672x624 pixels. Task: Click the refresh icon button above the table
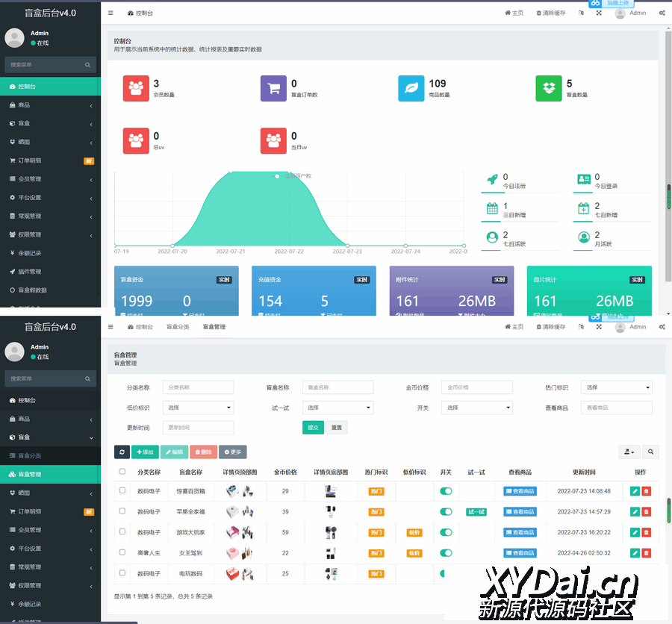point(122,452)
